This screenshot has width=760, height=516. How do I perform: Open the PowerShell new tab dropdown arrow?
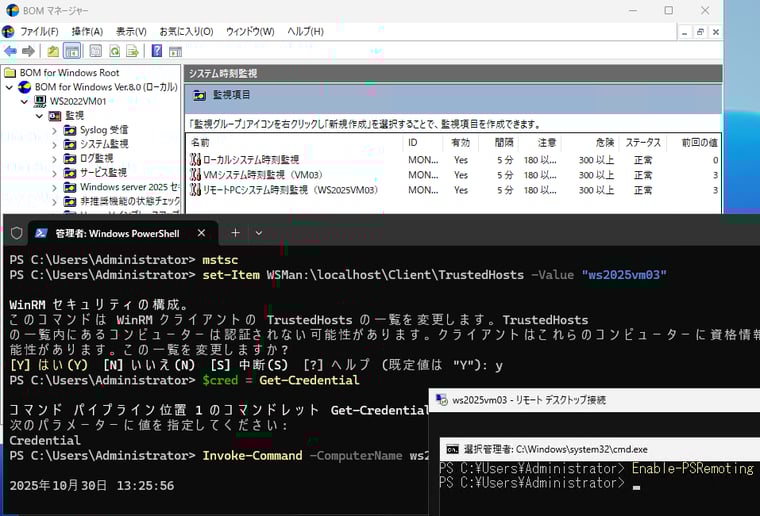(x=259, y=233)
